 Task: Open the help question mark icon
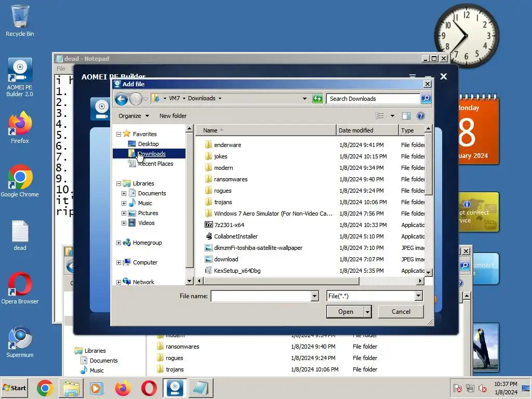tap(421, 116)
